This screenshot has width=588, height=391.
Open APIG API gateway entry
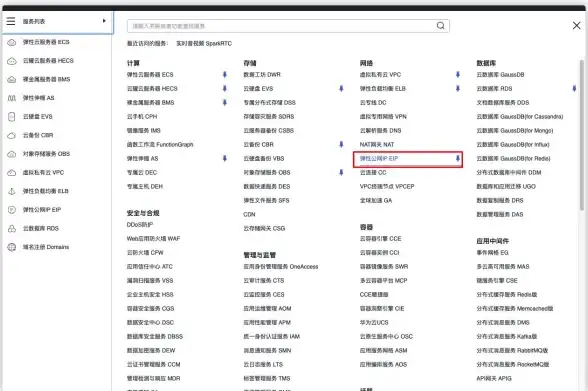[494, 378]
